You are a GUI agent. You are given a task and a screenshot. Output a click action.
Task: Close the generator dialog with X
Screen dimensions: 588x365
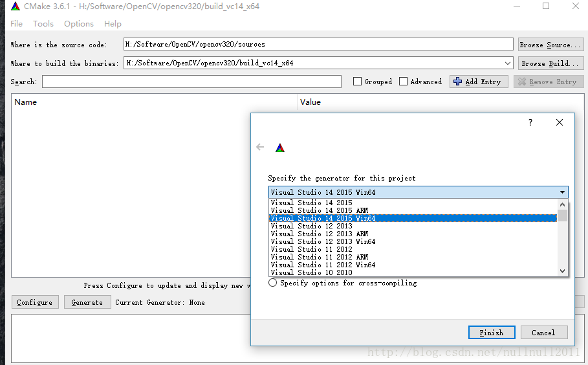[x=560, y=122]
